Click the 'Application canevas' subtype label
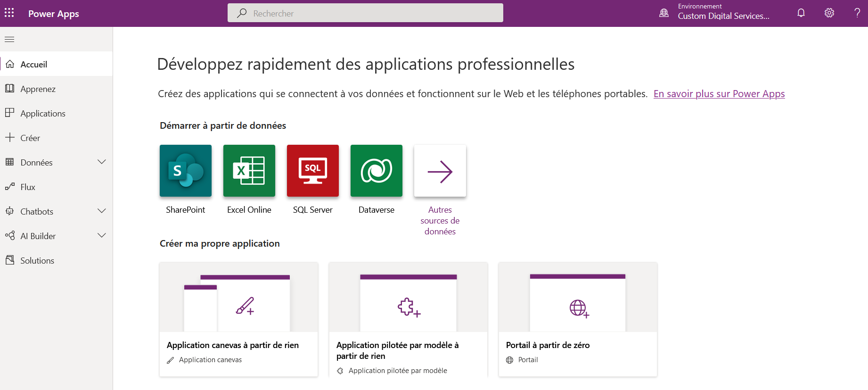Viewport: 868px width, 390px height. pos(210,360)
